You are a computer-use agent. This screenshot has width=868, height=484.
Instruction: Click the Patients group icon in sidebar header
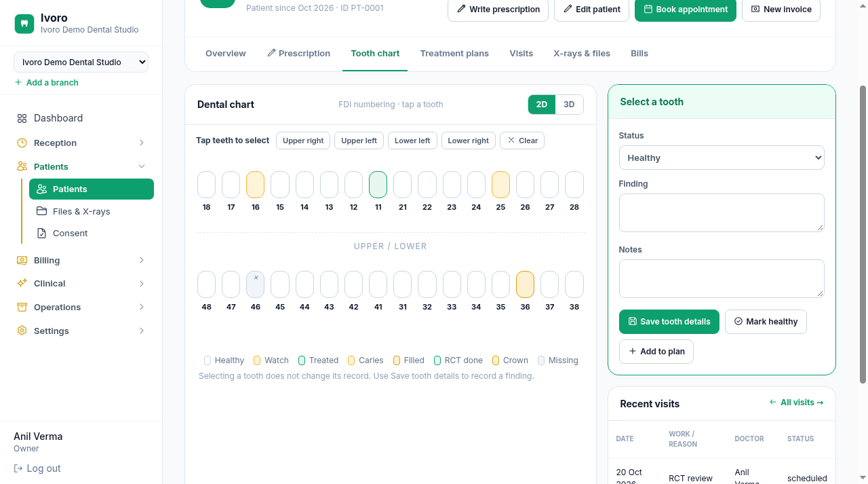tap(22, 166)
